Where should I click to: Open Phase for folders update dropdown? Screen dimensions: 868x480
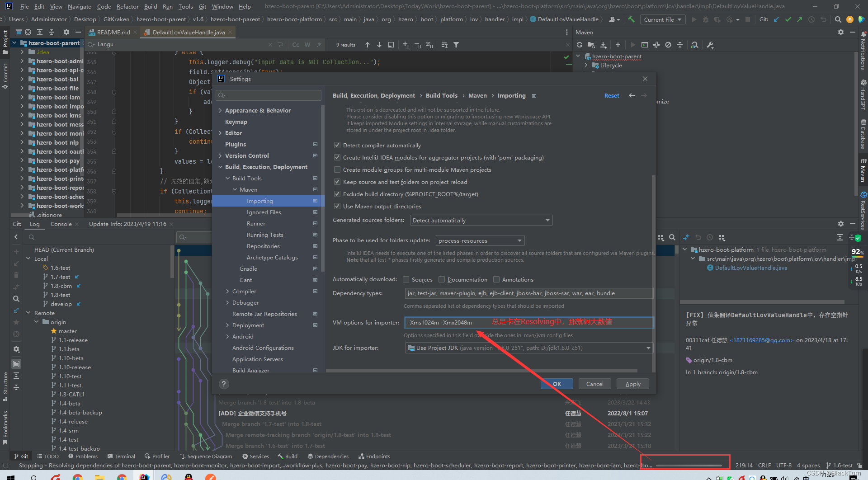(480, 240)
